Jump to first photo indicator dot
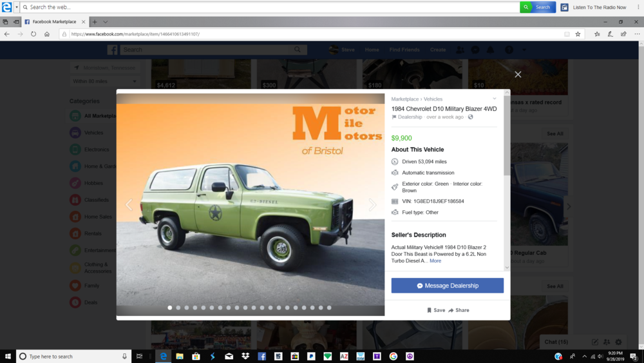 tap(170, 308)
